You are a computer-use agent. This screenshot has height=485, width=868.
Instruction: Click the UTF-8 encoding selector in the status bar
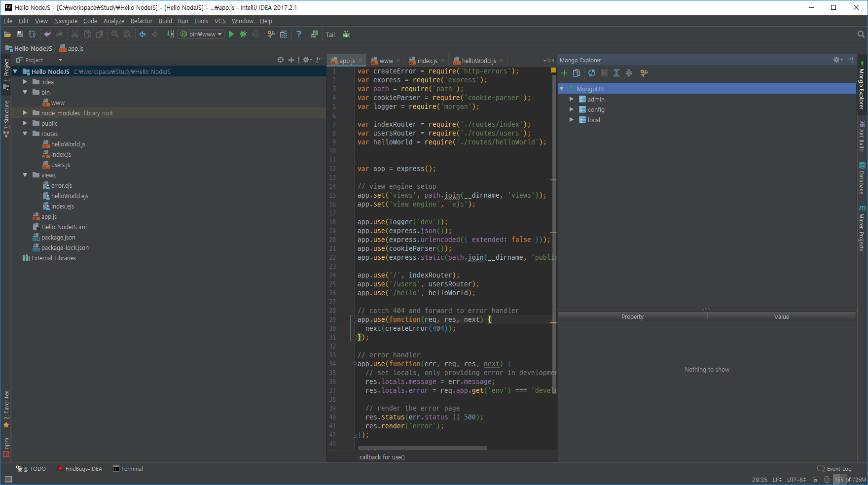coord(796,480)
